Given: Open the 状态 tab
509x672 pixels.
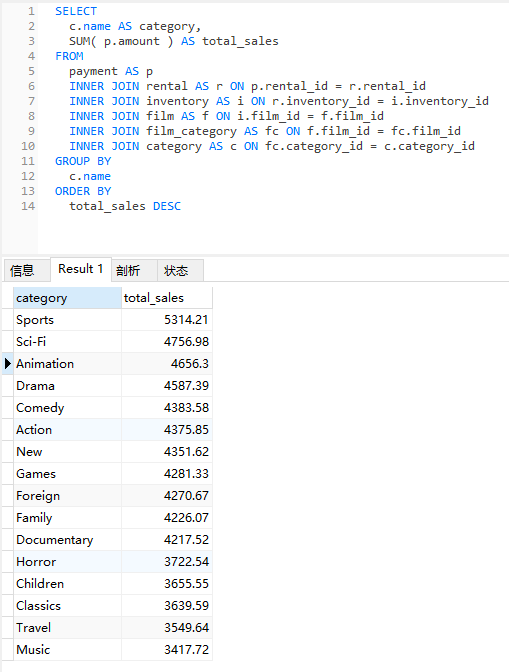Looking at the screenshot, I should click(x=180, y=270).
